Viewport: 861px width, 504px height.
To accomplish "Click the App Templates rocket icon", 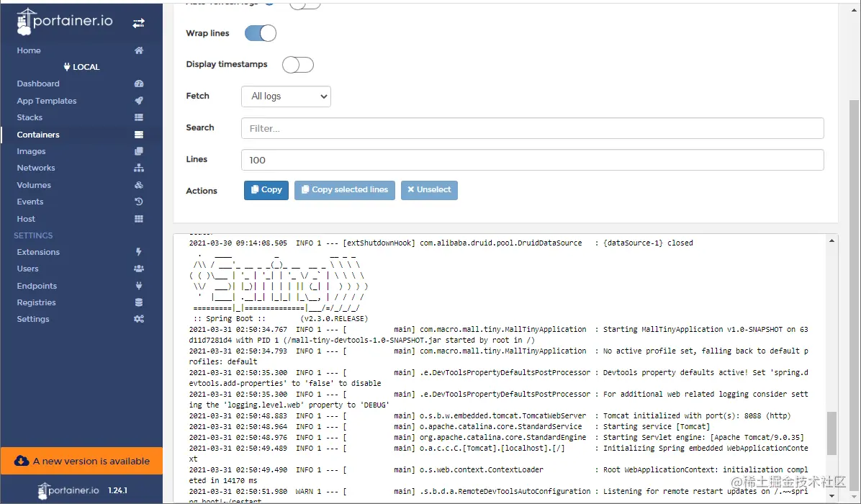I will [139, 101].
